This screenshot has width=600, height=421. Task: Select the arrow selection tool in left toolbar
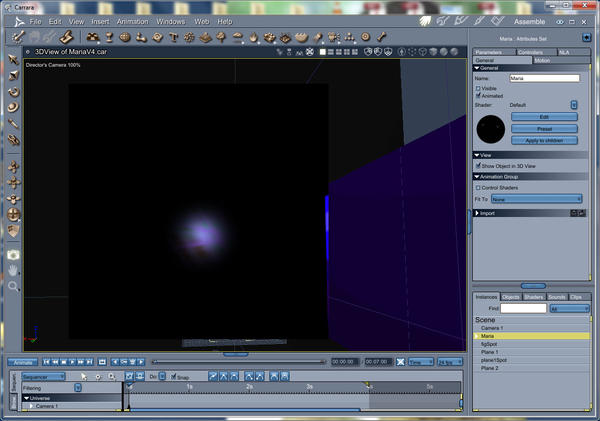click(x=13, y=60)
